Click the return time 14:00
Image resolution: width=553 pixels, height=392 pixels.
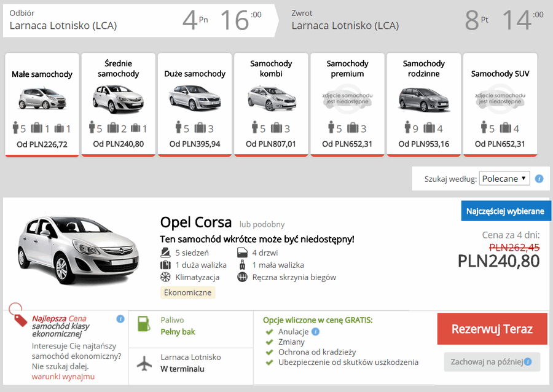523,20
